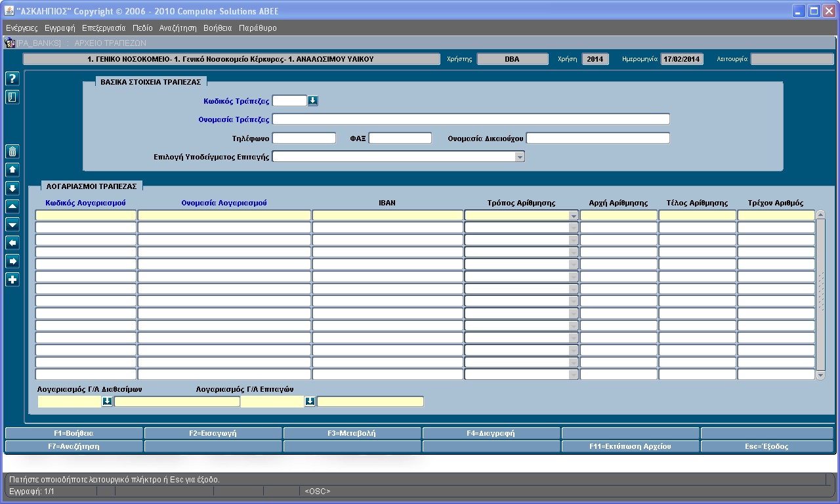The image size is (840, 504).
Task: Click the right arrow sidebar icon
Action: 12,261
